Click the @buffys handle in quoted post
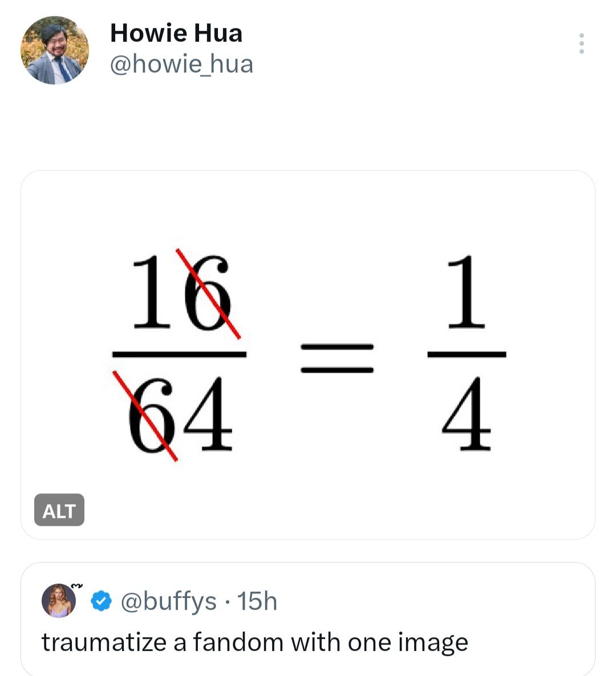 pos(168,601)
